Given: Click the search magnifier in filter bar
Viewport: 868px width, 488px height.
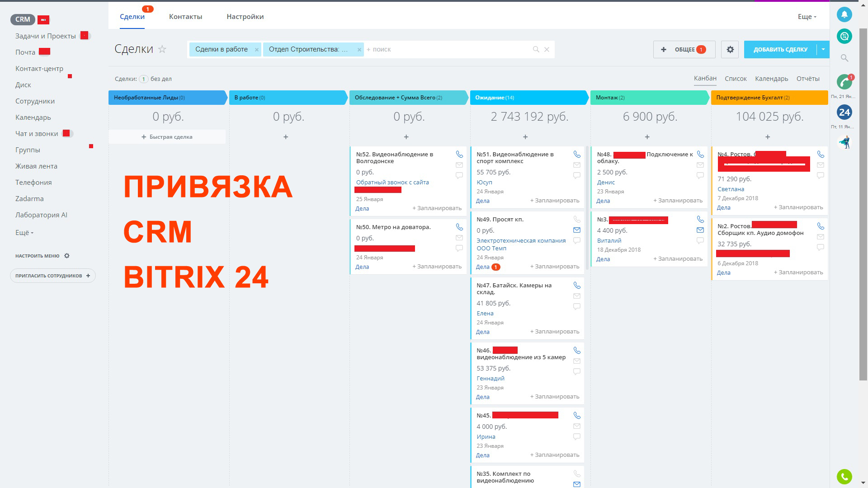Looking at the screenshot, I should point(536,50).
